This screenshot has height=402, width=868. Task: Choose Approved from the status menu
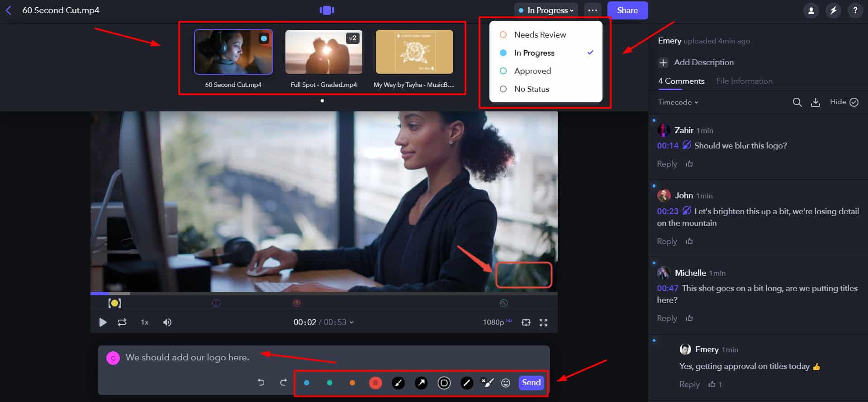click(532, 71)
